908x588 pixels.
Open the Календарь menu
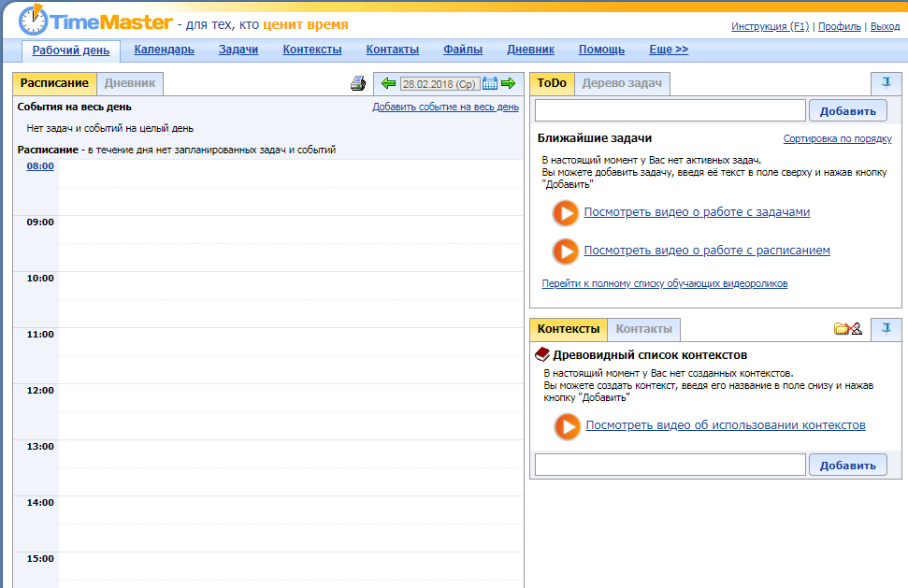coord(164,50)
